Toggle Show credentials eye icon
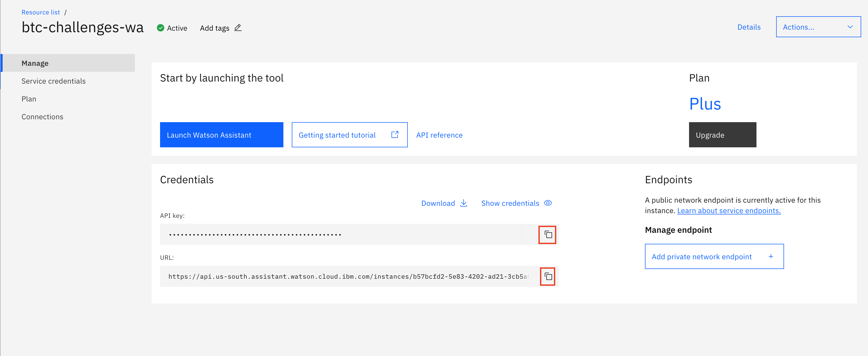The image size is (868, 356). coord(548,203)
